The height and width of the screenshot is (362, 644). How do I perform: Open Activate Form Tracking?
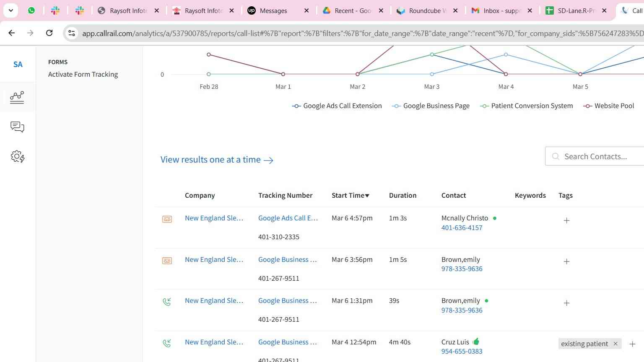click(x=83, y=74)
